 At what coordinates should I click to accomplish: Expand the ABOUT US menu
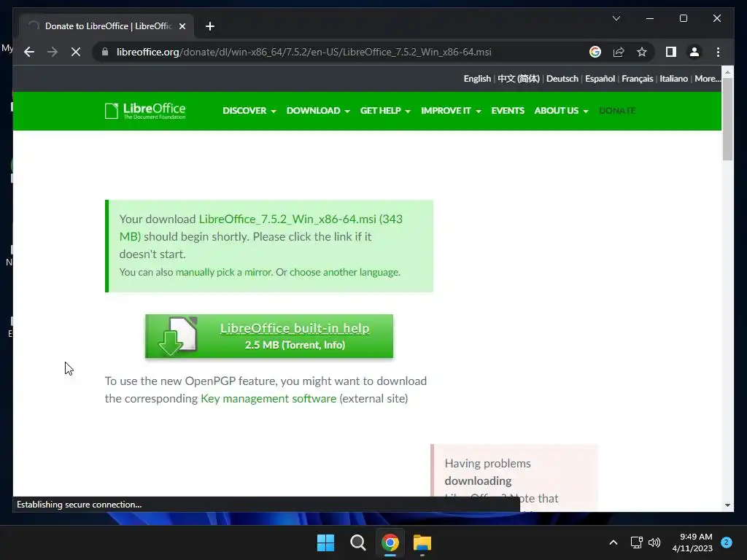click(561, 111)
